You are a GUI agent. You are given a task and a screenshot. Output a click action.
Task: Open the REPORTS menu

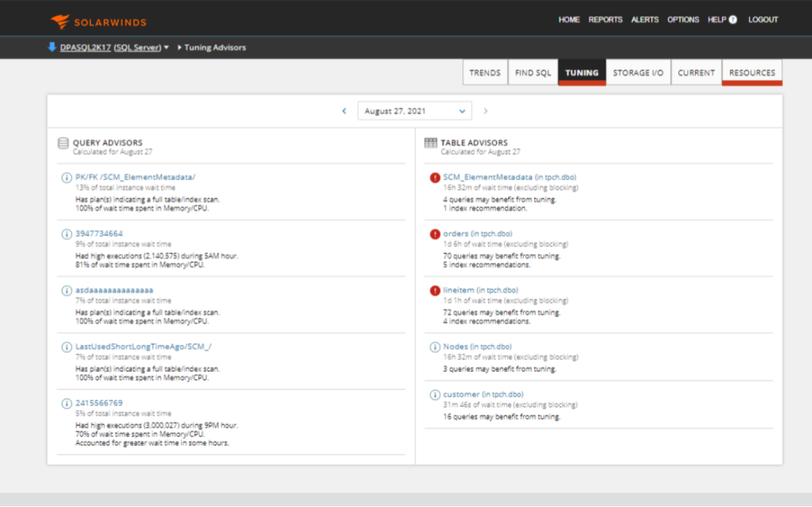coord(606,19)
